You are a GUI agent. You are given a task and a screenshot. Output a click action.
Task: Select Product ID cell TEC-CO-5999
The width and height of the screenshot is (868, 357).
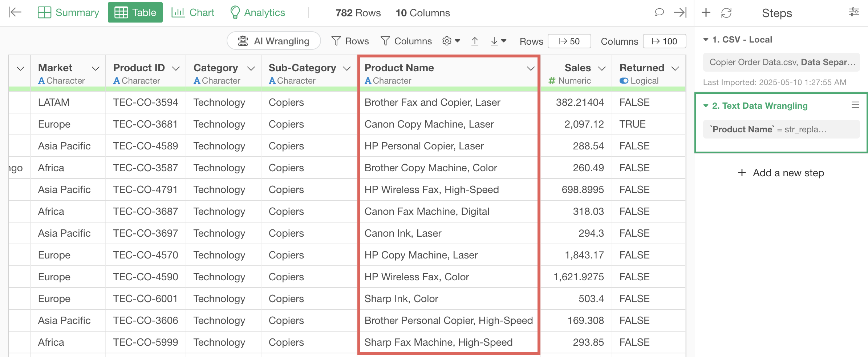pos(146,342)
